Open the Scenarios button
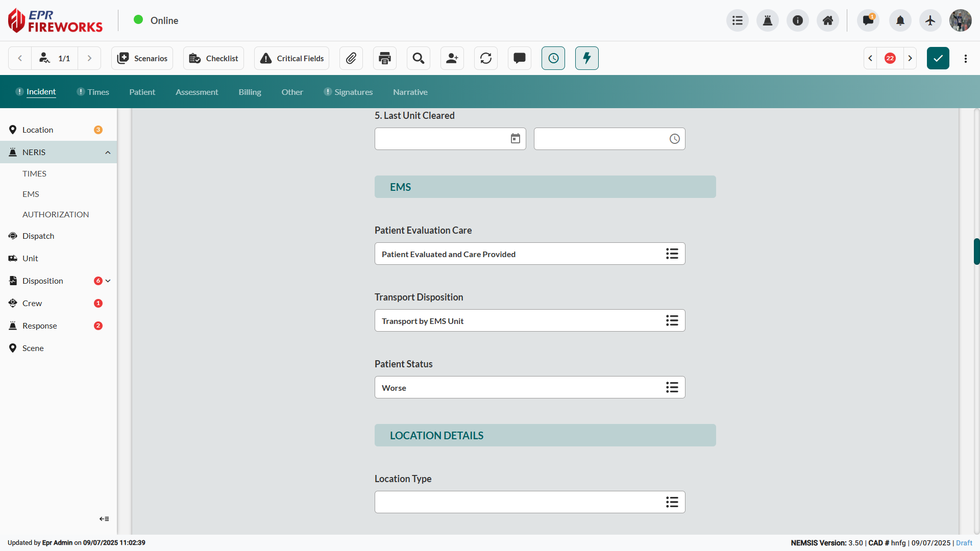The image size is (980, 551). [x=142, y=58]
